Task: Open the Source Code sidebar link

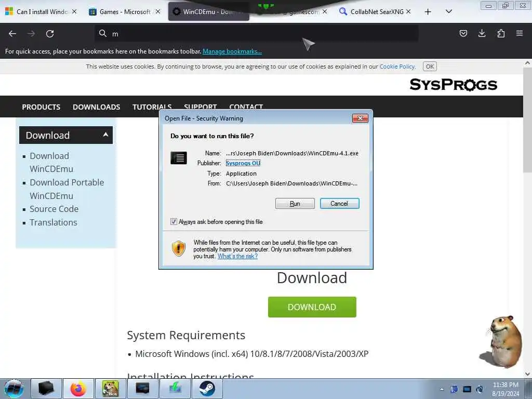Action: pos(54,209)
